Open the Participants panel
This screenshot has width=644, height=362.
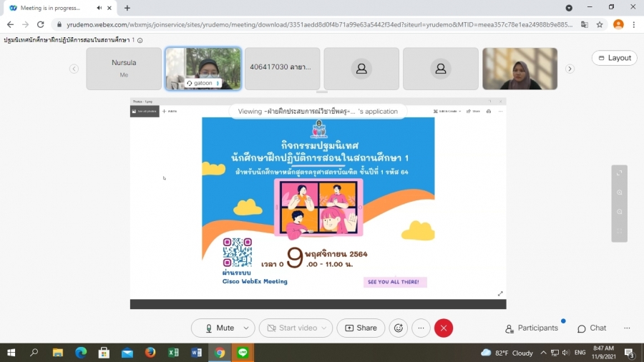coord(532,328)
